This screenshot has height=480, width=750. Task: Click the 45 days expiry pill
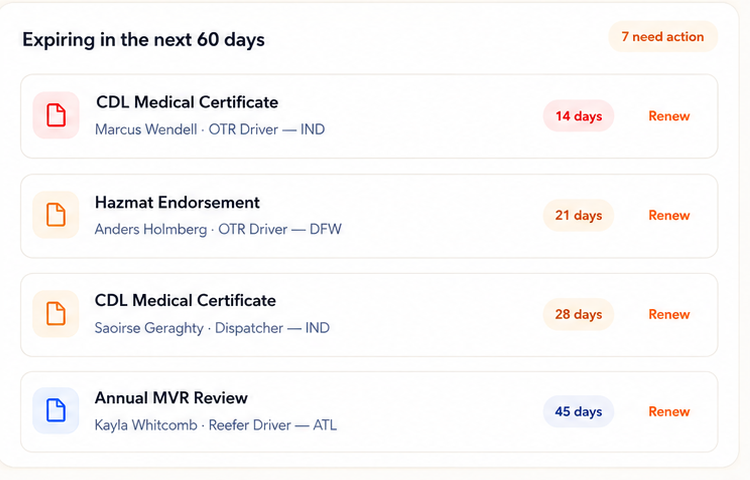[x=578, y=412]
